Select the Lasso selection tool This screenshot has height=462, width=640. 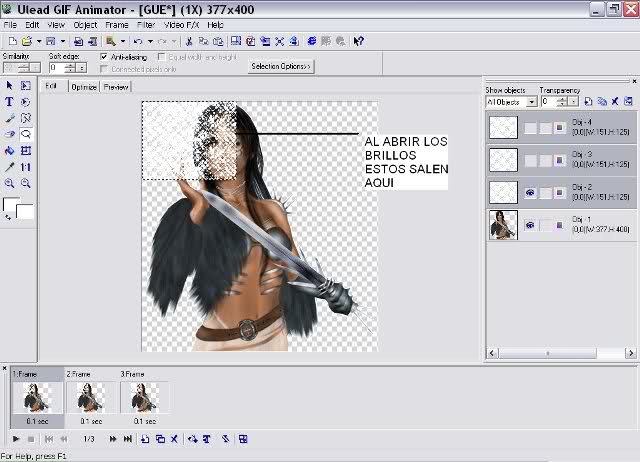point(26,134)
